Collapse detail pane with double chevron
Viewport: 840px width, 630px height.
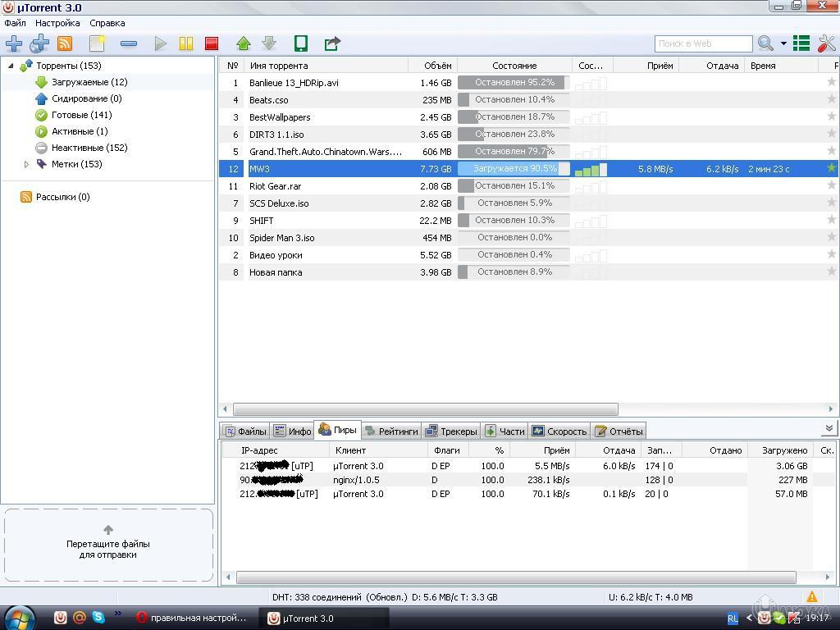(x=829, y=428)
